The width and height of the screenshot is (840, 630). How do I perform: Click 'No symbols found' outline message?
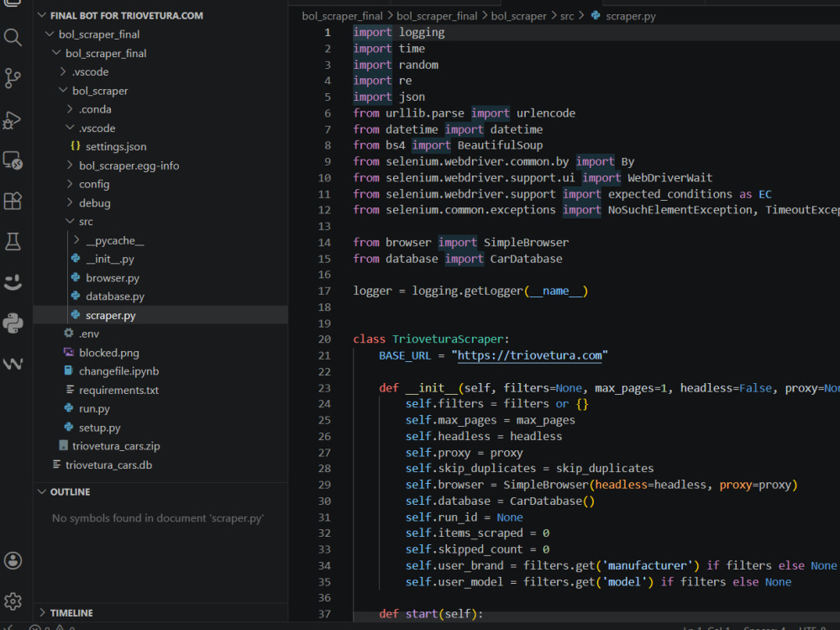click(x=158, y=518)
